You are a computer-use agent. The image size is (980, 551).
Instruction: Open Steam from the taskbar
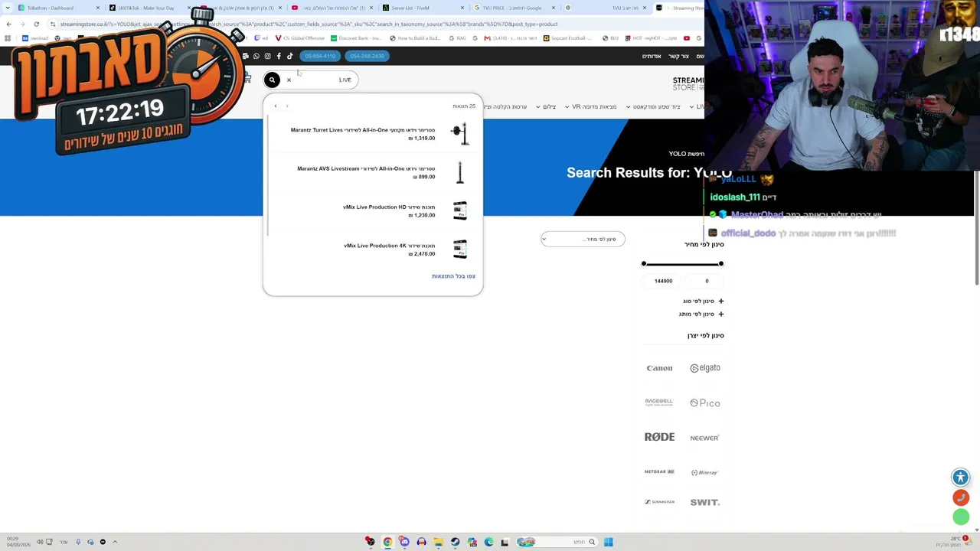pos(455,542)
